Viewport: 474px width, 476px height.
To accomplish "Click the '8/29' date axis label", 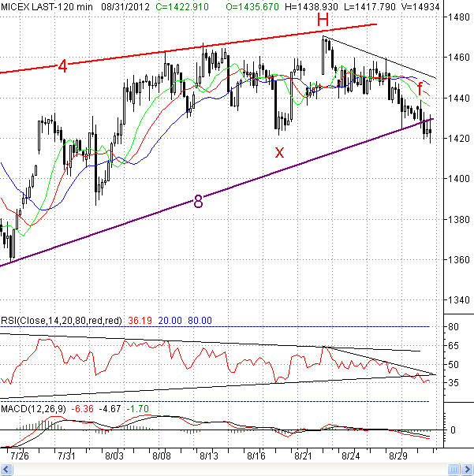I will point(398,456).
